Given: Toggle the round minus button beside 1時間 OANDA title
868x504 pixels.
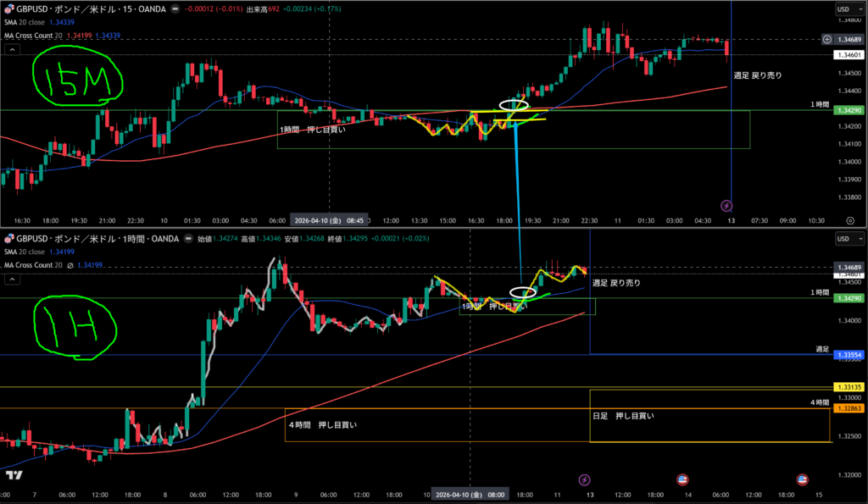Looking at the screenshot, I should [186, 239].
